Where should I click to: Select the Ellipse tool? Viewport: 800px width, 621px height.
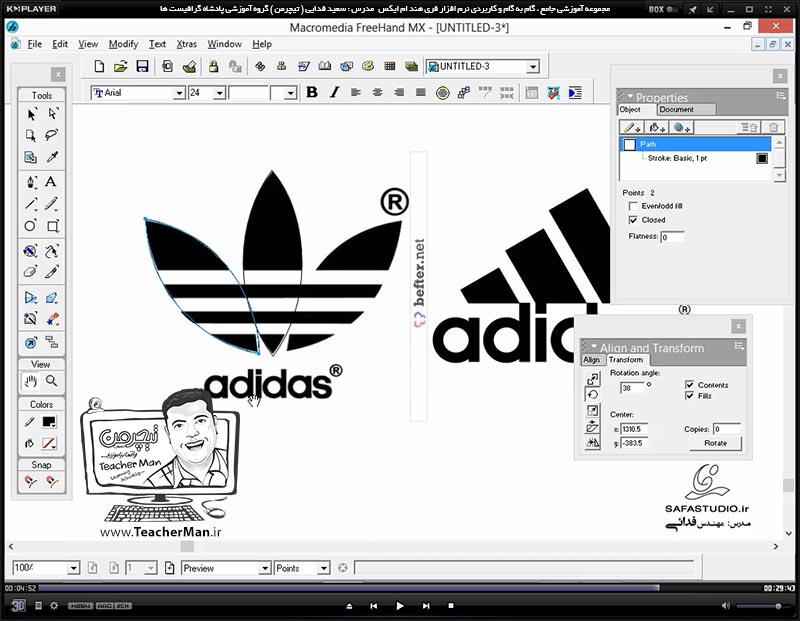pyautogui.click(x=30, y=226)
